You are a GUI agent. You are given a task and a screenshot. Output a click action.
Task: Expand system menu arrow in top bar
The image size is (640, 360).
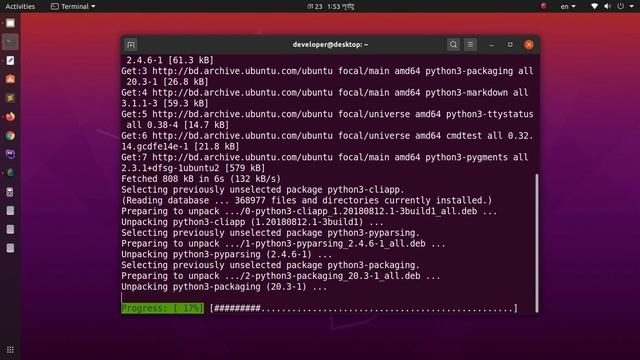631,6
